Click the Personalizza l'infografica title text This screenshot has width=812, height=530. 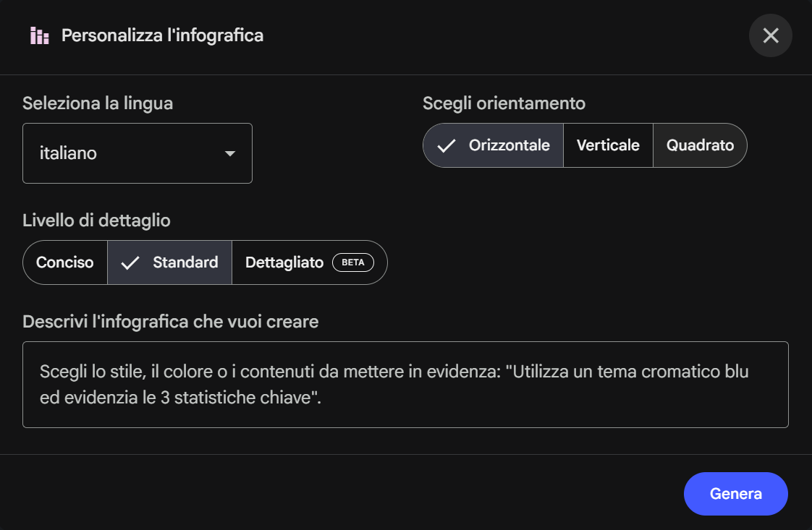(x=162, y=35)
